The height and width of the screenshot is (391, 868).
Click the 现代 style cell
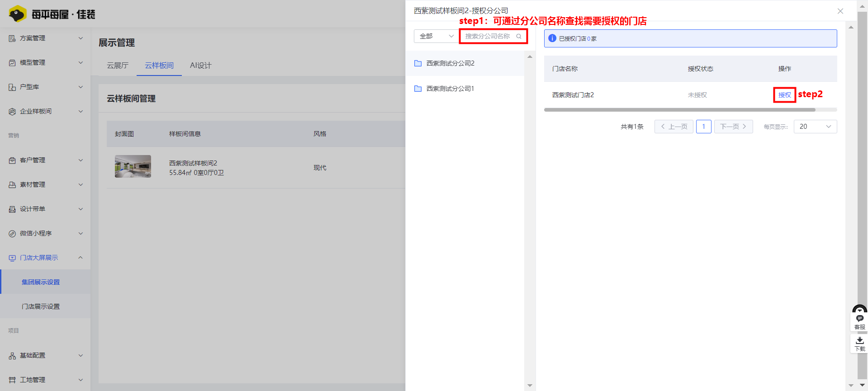tap(320, 168)
